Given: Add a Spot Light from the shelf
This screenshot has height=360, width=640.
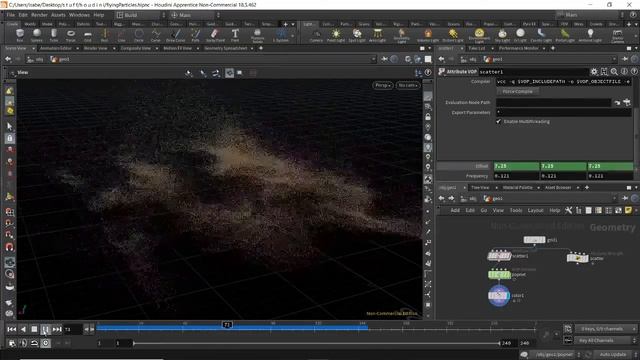Looking at the screenshot, I should (357, 35).
